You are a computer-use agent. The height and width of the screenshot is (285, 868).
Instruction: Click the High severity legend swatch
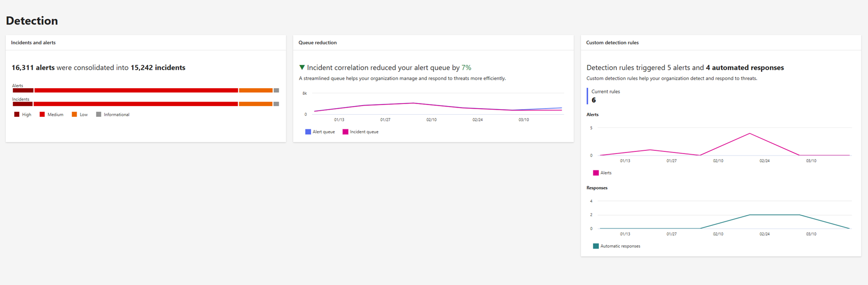pyautogui.click(x=17, y=115)
